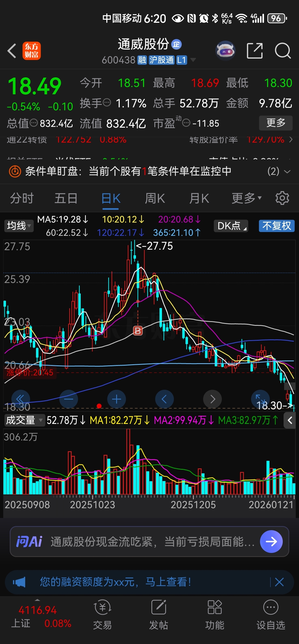Close the 融资额度 banner
The image size is (299, 644).
[x=279, y=582]
